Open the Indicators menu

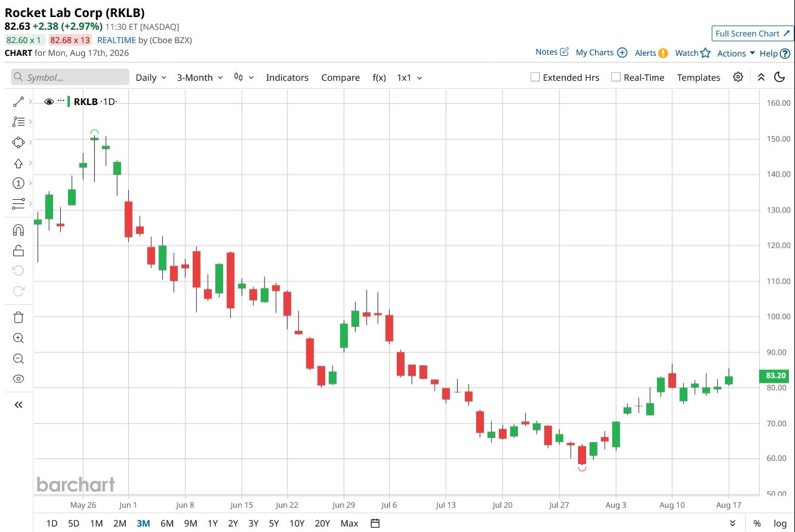point(287,77)
